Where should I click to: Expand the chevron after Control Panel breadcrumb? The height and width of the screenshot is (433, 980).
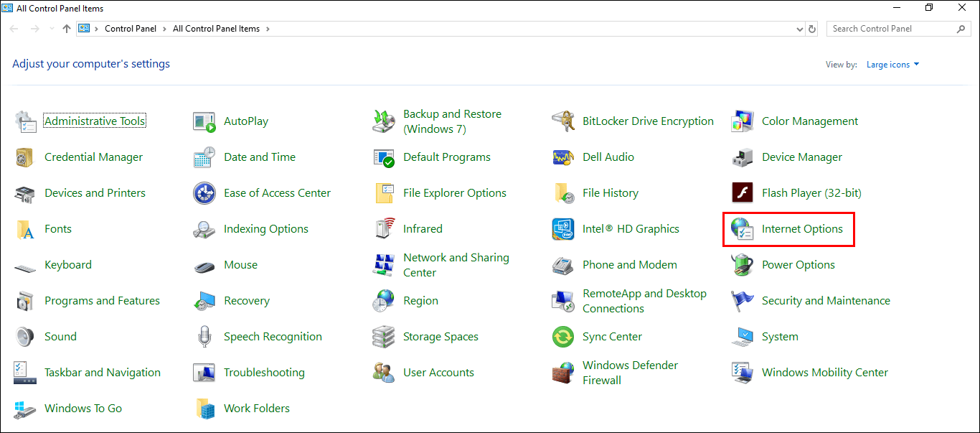(x=166, y=29)
